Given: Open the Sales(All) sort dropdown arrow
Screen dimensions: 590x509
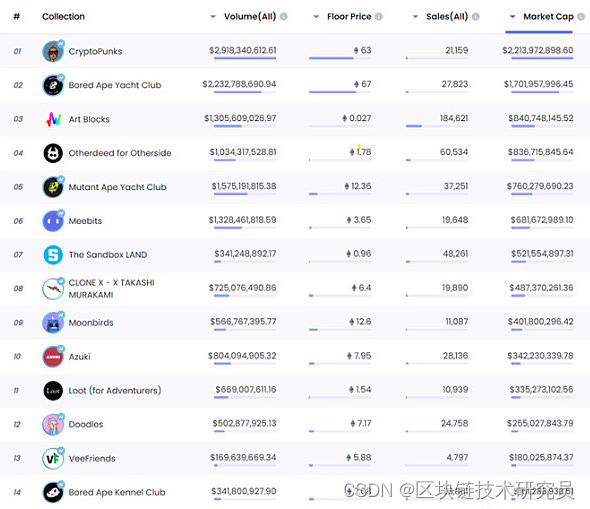Looking at the screenshot, I should (x=415, y=17).
